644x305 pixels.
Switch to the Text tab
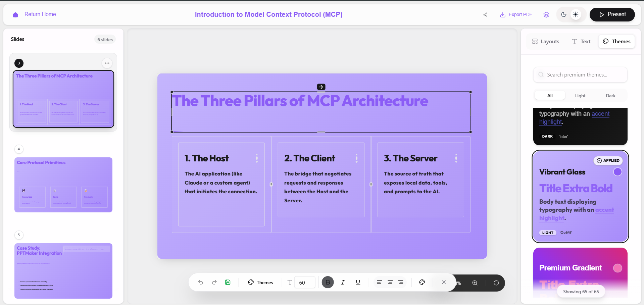(581, 42)
